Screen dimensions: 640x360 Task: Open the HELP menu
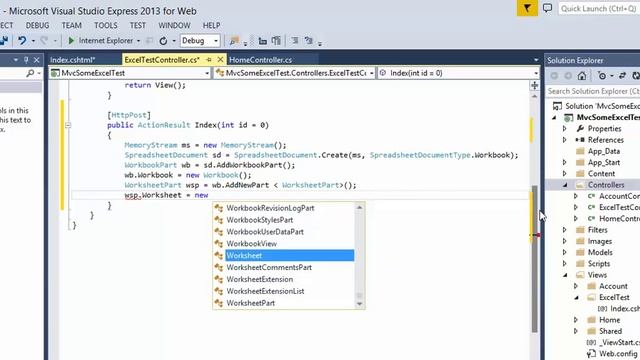(x=211, y=25)
